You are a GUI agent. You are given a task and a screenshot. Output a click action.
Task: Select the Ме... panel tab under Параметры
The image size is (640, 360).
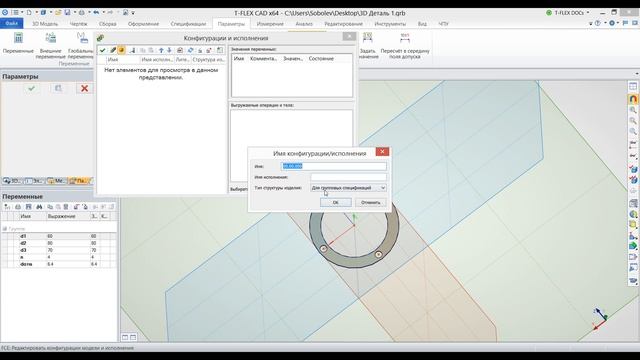[56, 180]
